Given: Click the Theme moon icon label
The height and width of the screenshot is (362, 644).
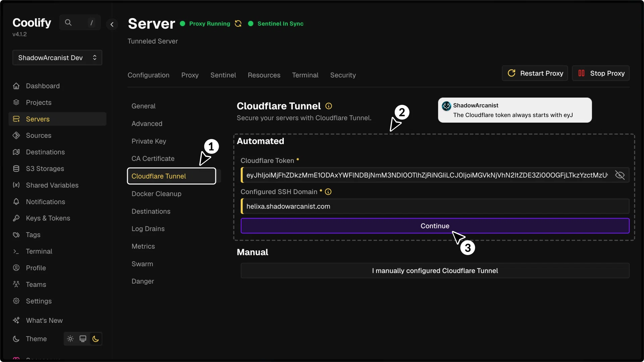Looking at the screenshot, I should (x=16, y=339).
